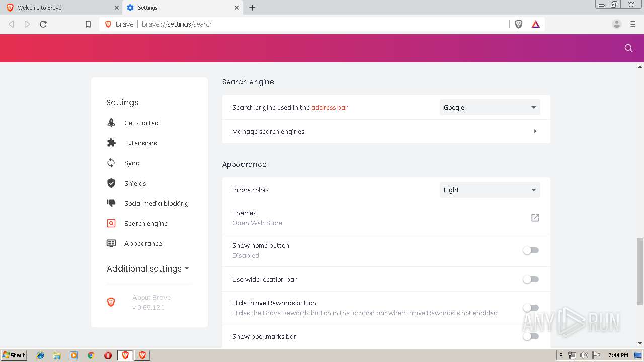
Task: Click the Brave Shields lion icon in address bar
Action: [519, 24]
